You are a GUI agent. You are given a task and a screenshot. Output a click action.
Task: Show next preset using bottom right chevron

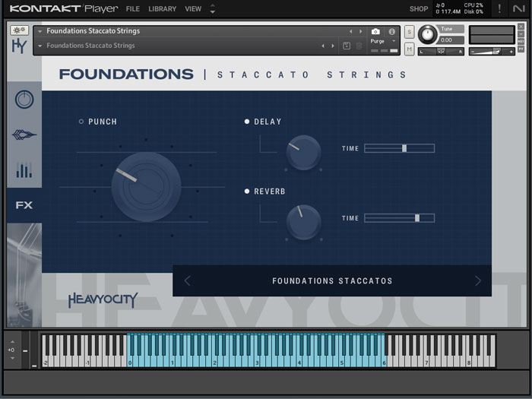[478, 280]
